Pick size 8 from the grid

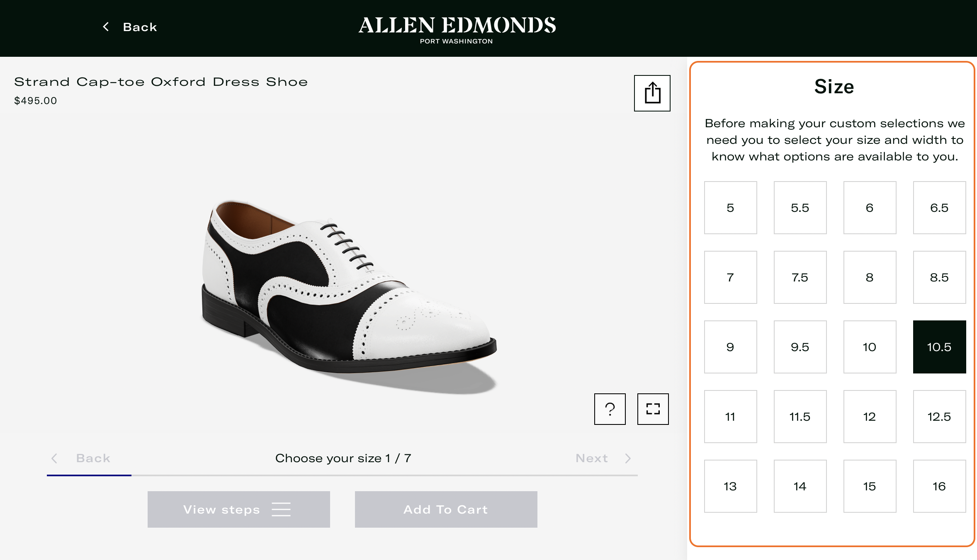(x=870, y=277)
